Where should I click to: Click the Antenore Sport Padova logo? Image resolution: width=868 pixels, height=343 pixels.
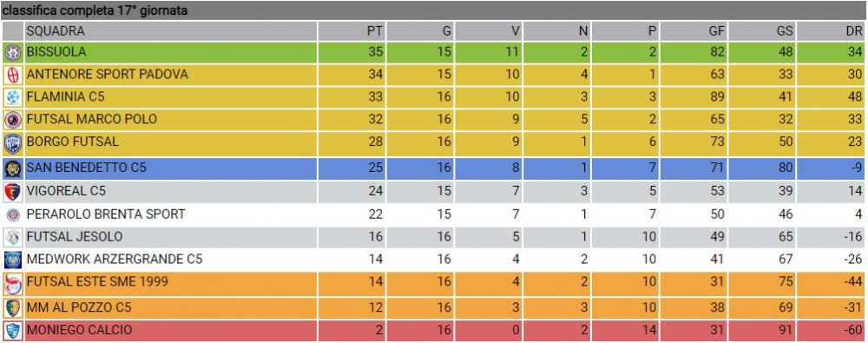click(12, 75)
